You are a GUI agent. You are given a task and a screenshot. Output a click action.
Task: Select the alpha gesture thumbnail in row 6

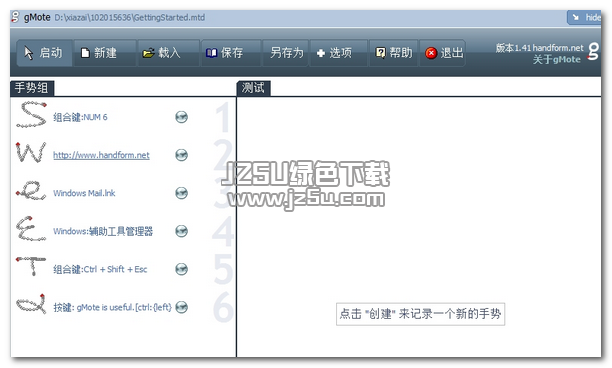[31, 304]
